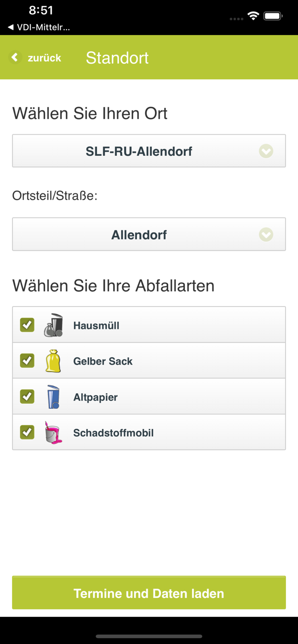This screenshot has width=298, height=644.
Task: Expand the Allendorf Ortsteil/Straße selector
Action: [x=149, y=234]
